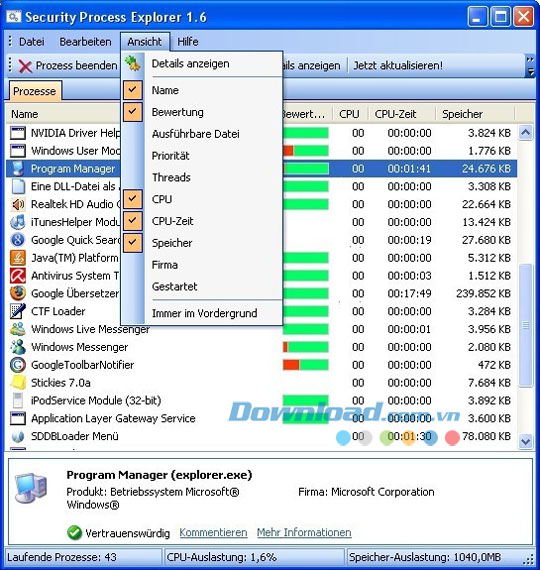The height and width of the screenshot is (570, 540).
Task: Click the Details anzeigen menu icon
Action: [133, 64]
